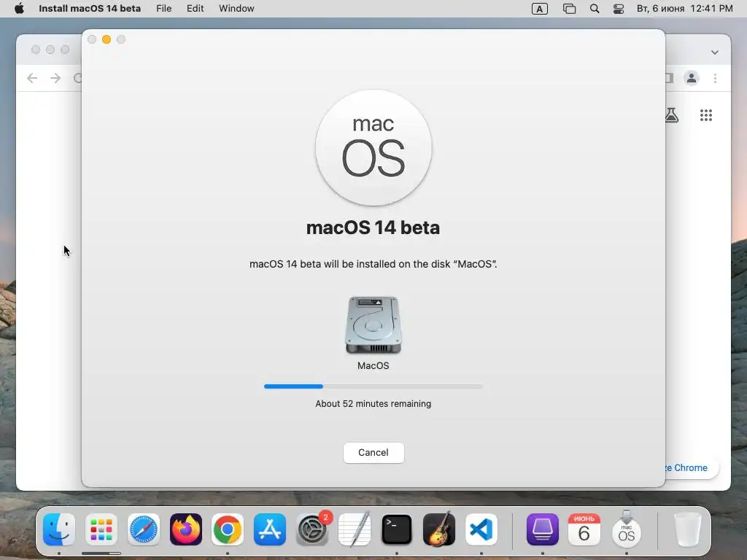
Task: Go back in the Chrome window
Action: (x=32, y=78)
